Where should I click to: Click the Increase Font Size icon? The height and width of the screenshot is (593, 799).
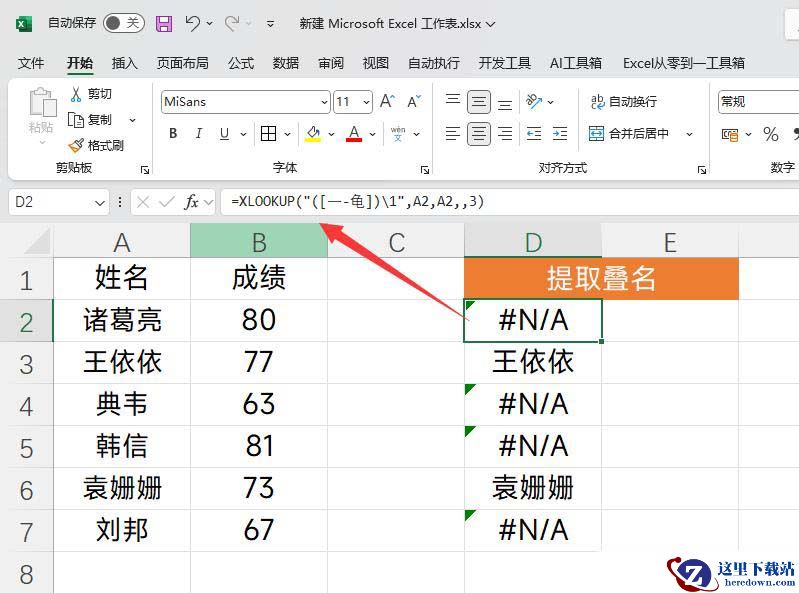click(387, 101)
